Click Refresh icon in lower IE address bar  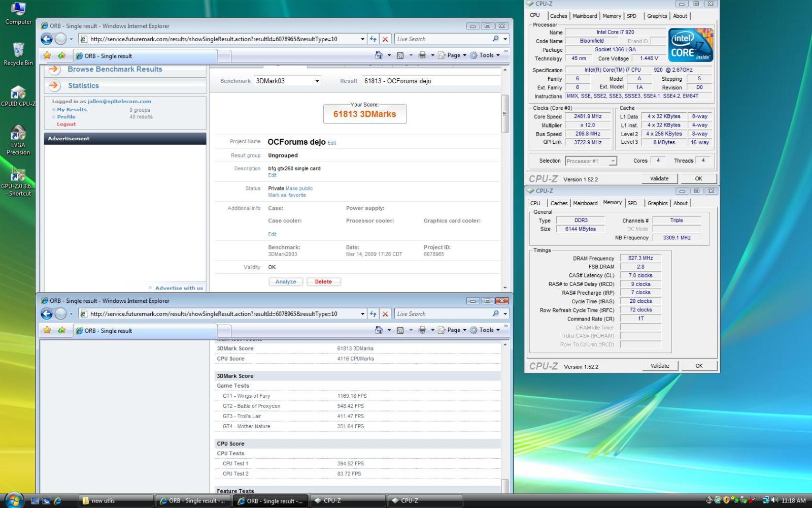point(373,314)
